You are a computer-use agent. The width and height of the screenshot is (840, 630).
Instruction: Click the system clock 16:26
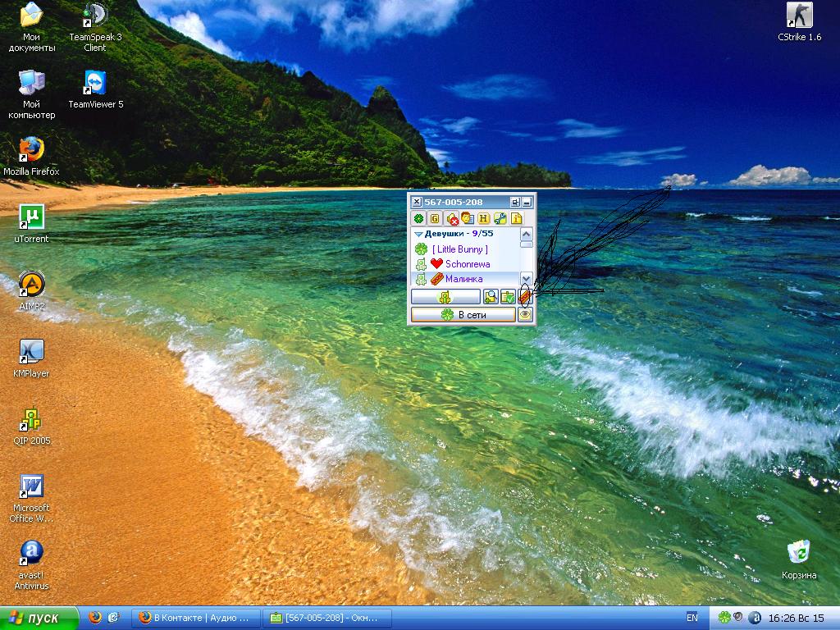[x=796, y=618]
